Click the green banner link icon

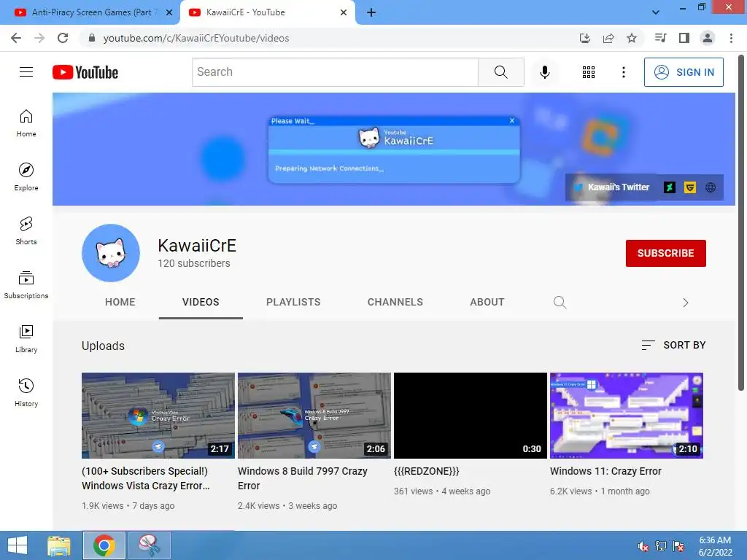tap(670, 187)
